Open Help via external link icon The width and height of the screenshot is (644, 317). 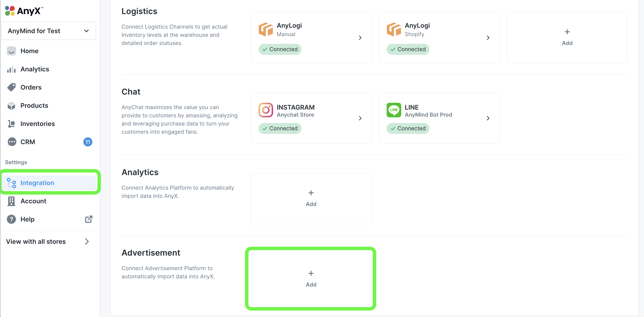pyautogui.click(x=88, y=219)
